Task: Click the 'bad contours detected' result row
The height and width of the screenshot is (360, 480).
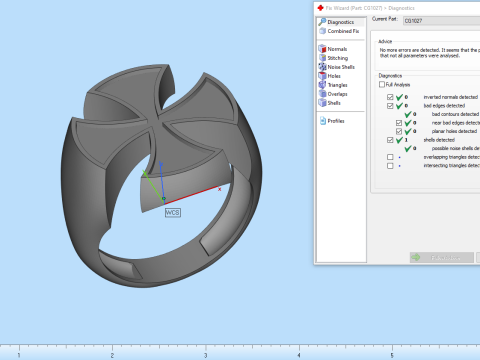Action: coord(442,114)
